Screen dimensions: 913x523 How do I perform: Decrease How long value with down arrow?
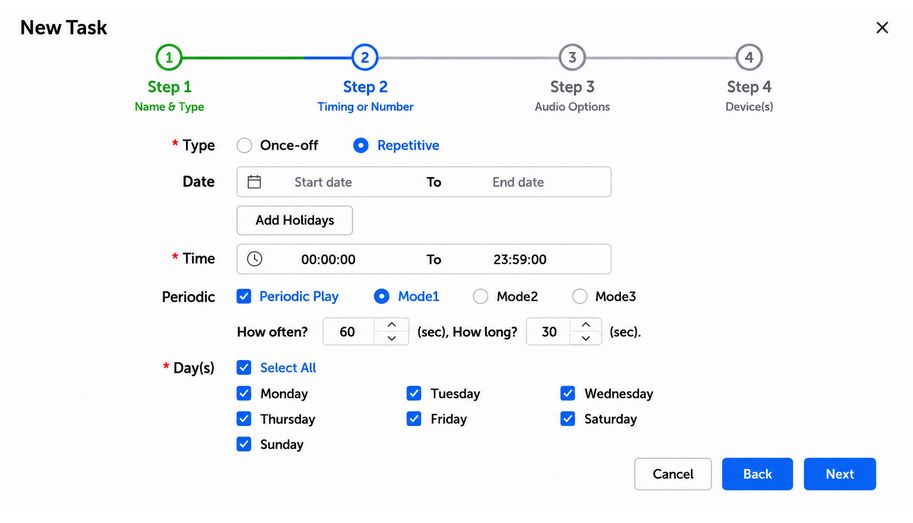586,338
